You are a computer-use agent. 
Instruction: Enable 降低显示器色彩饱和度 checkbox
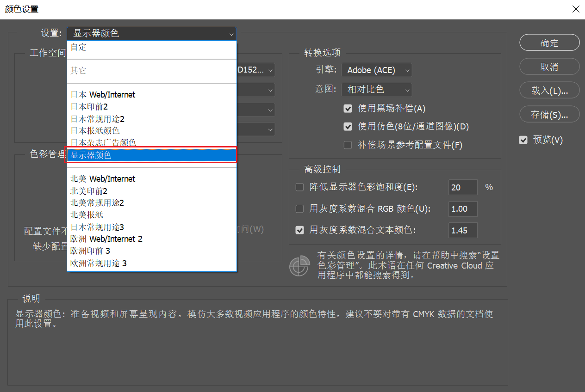point(299,187)
